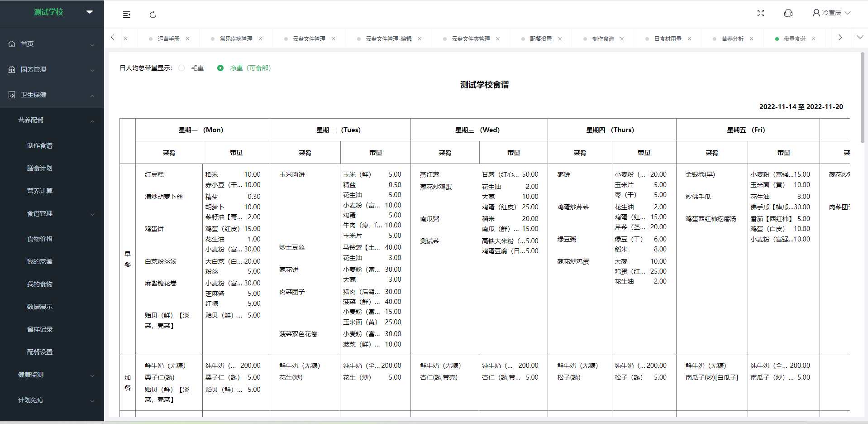Image resolution: width=868 pixels, height=424 pixels.
Task: Click the 鸡蛋西红柿疙瘩汤 dish on Friday
Action: [x=711, y=219]
